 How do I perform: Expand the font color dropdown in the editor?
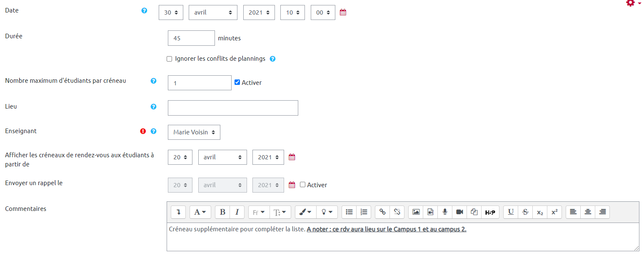tap(305, 212)
